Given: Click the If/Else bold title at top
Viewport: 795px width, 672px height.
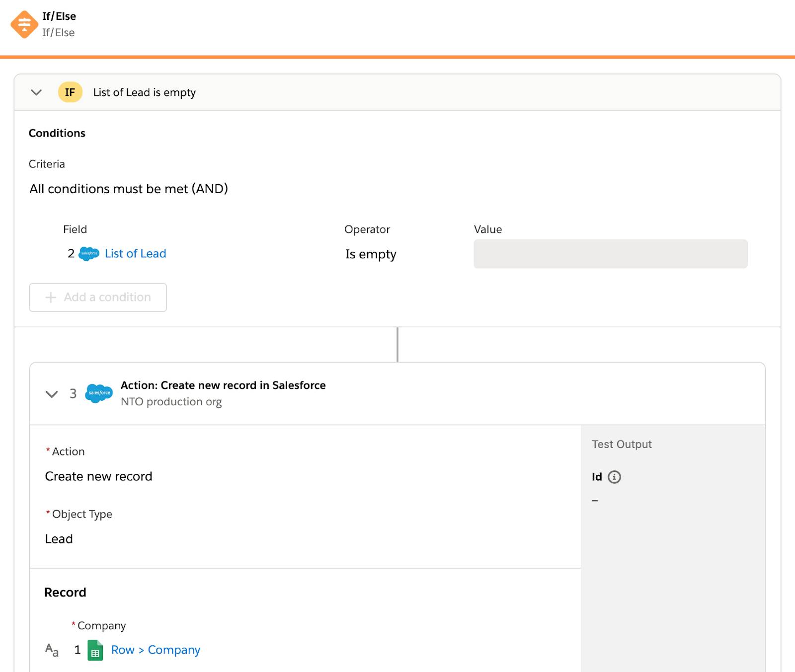Looking at the screenshot, I should (x=59, y=16).
